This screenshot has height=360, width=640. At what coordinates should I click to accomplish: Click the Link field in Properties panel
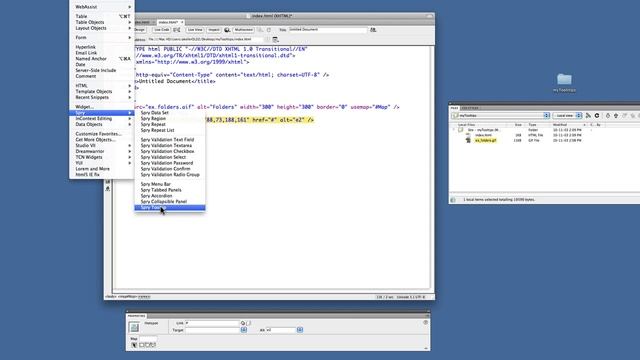coord(212,323)
